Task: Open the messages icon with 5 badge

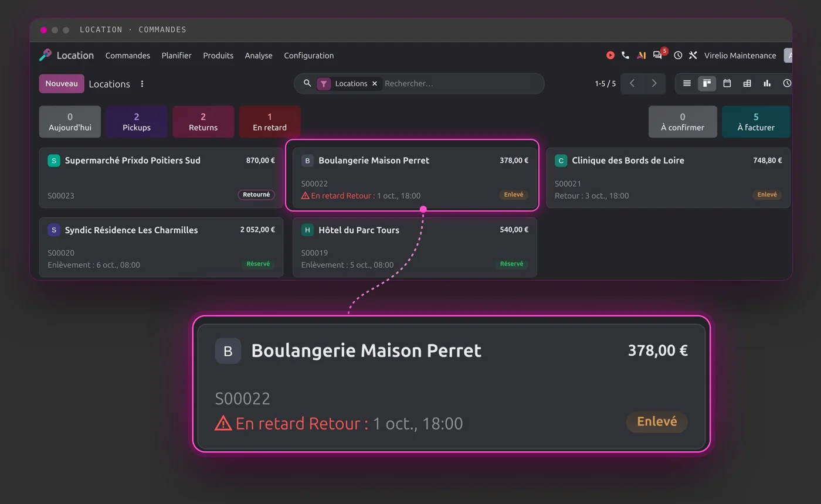Action: click(658, 55)
